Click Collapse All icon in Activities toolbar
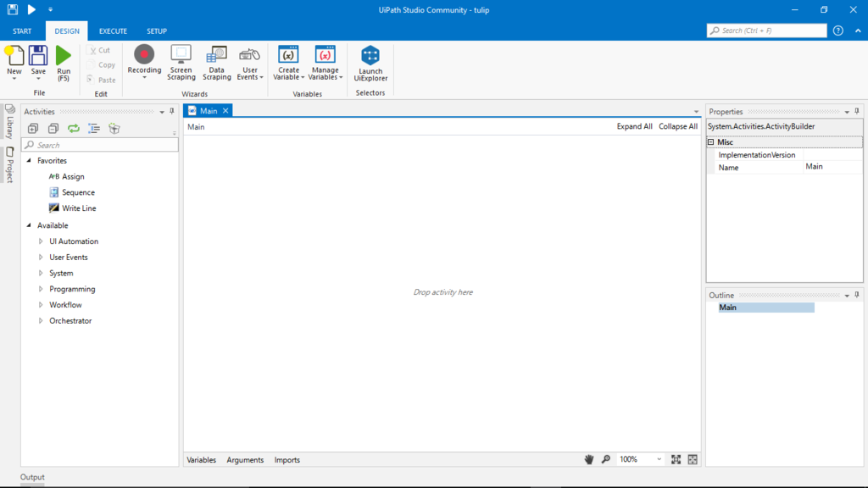 (53, 129)
